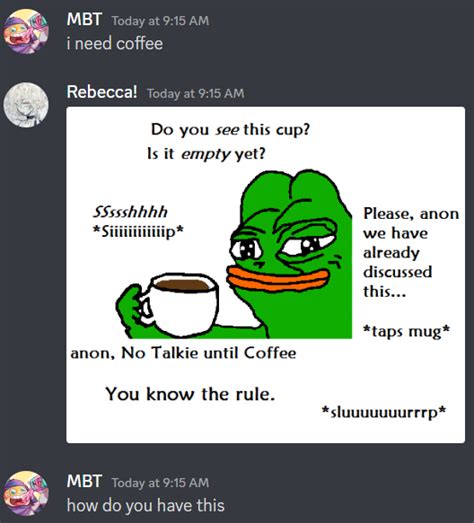Viewport: 474px width, 523px height.
Task: Click timestamp of "how do you have this" message
Action: (x=160, y=483)
